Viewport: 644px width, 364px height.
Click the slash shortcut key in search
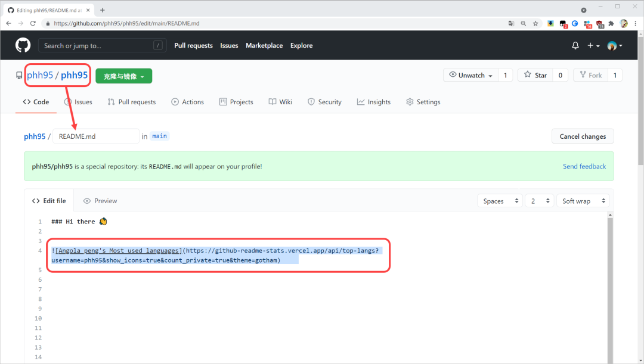(157, 45)
